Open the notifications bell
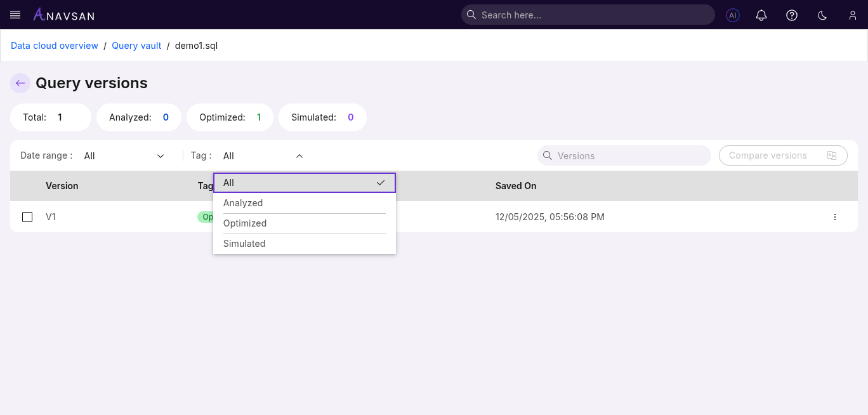 [x=761, y=15]
